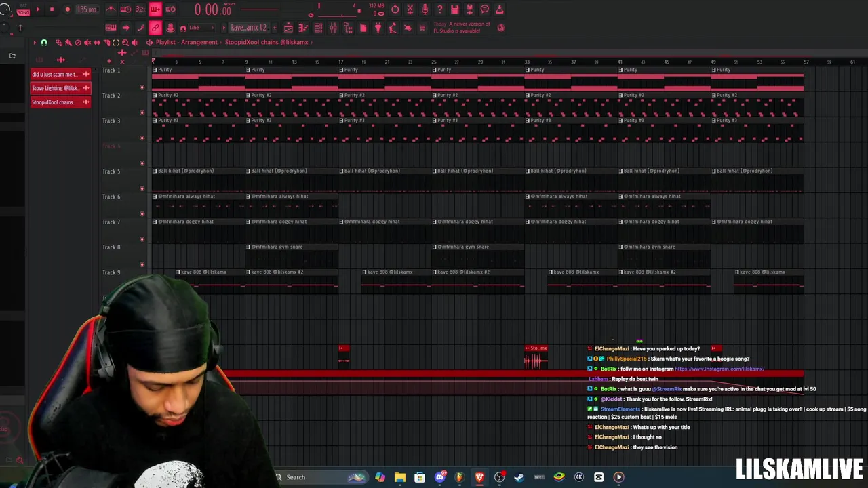Image resolution: width=868 pixels, height=488 pixels.
Task: Toggle the metronome icon
Action: click(111, 9)
